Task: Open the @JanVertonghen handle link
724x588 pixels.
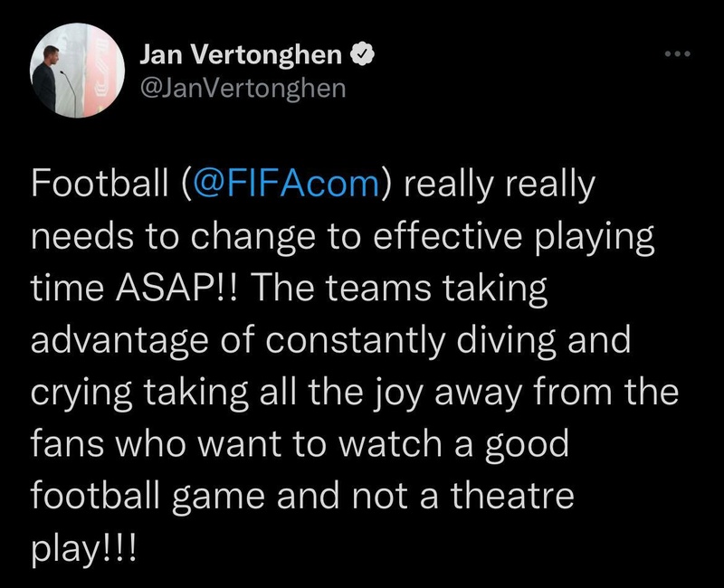Action: pyautogui.click(x=242, y=88)
